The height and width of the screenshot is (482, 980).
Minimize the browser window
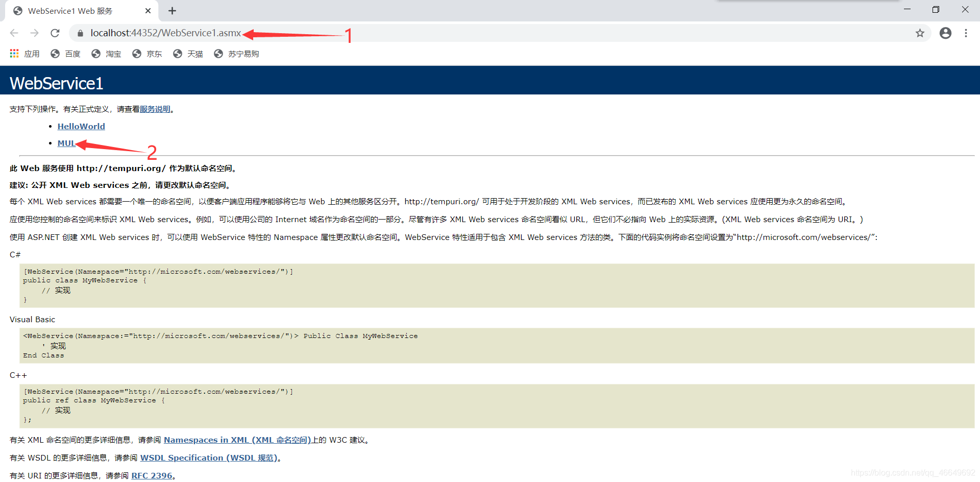pyautogui.click(x=907, y=10)
